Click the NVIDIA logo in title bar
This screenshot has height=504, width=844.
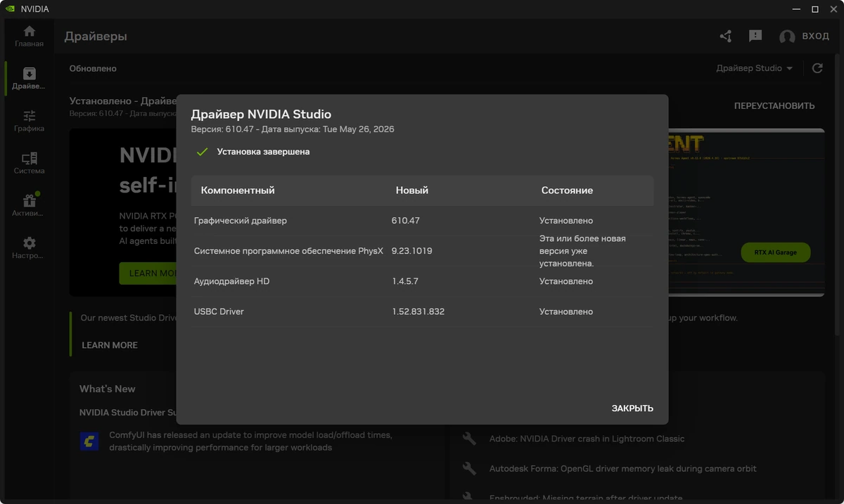(10, 9)
